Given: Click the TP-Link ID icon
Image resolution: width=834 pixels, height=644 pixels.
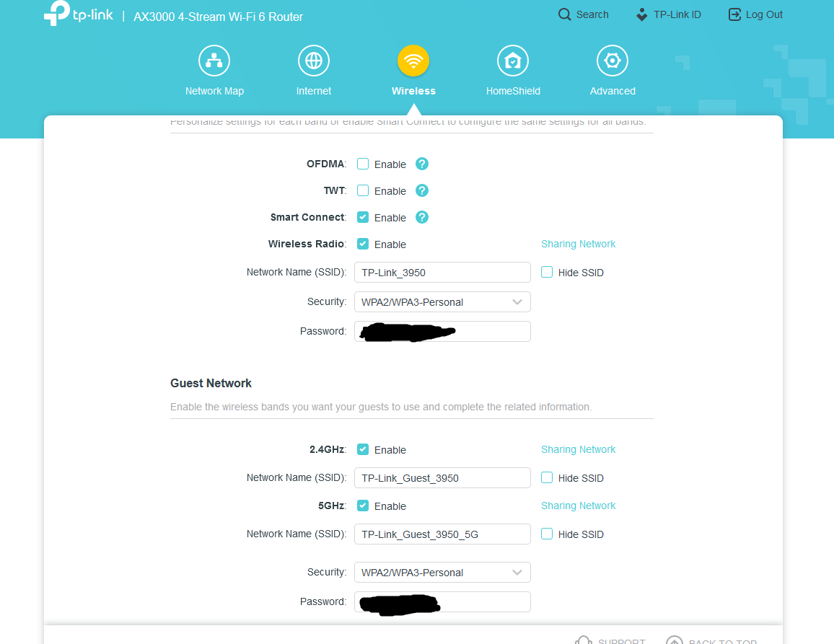Looking at the screenshot, I should pyautogui.click(x=642, y=14).
